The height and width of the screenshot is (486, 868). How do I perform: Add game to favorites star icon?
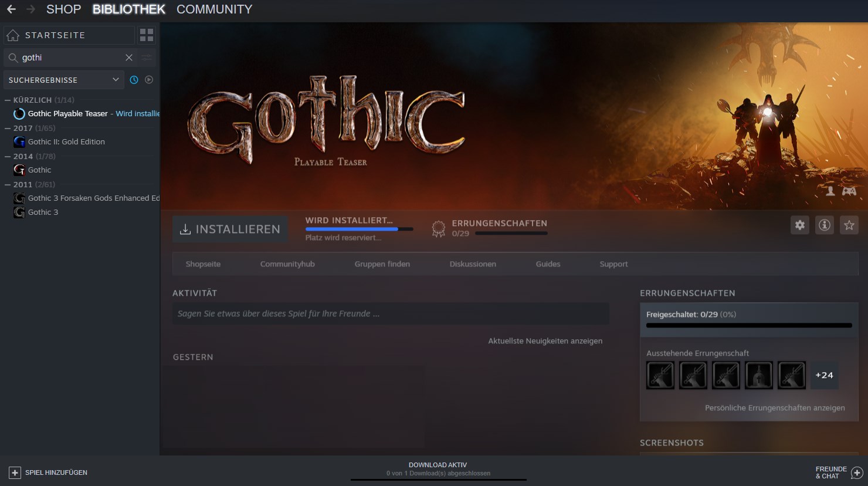849,225
